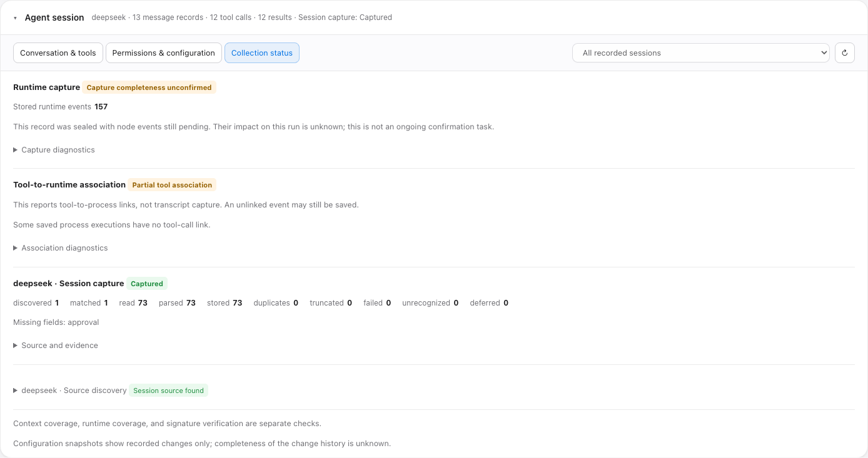Click the discovered 1 counter
The width and height of the screenshot is (868, 458).
(36, 303)
